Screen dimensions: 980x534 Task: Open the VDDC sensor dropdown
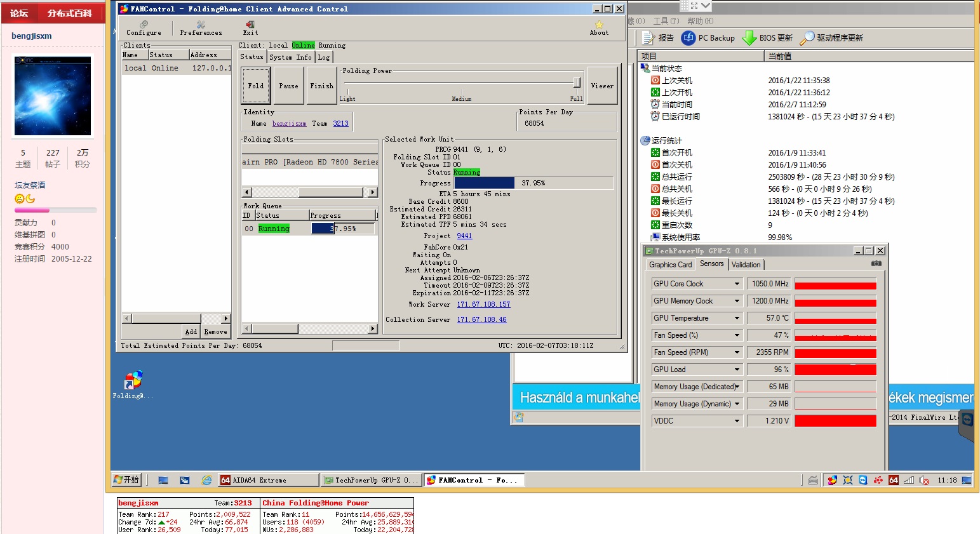737,421
